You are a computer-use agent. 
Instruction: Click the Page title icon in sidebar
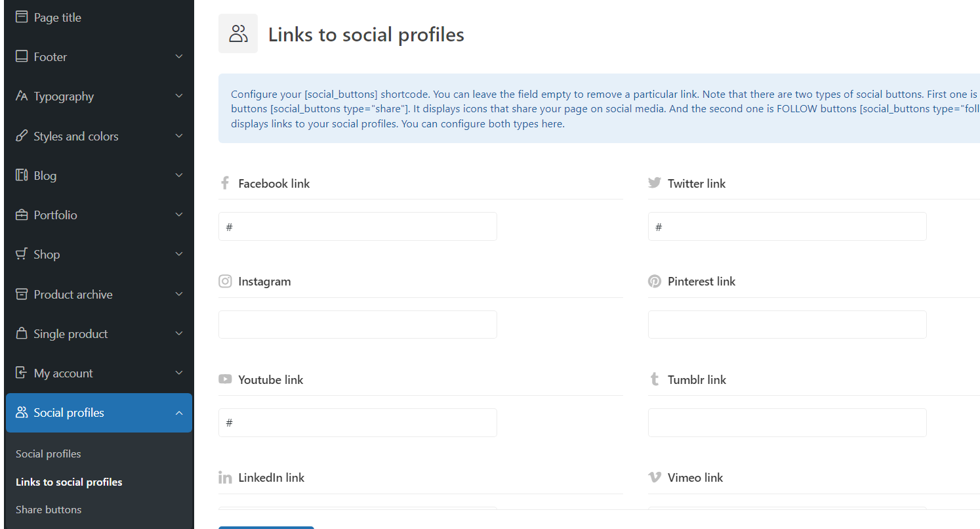pos(22,17)
